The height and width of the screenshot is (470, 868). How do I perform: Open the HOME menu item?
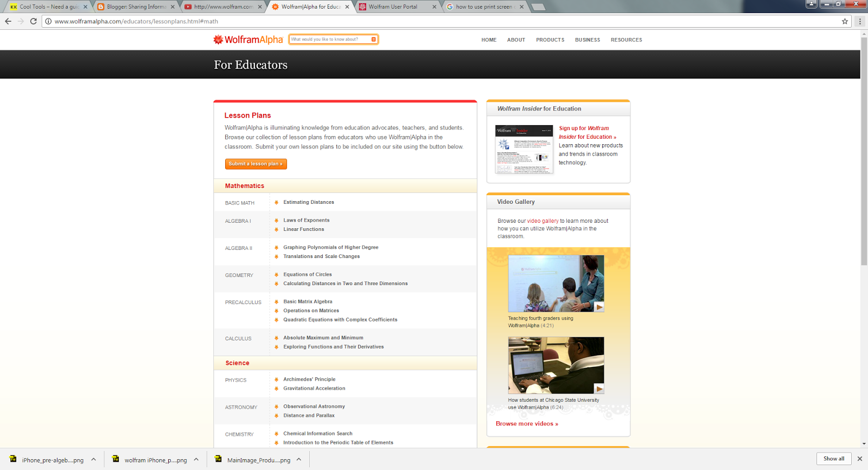pos(489,40)
